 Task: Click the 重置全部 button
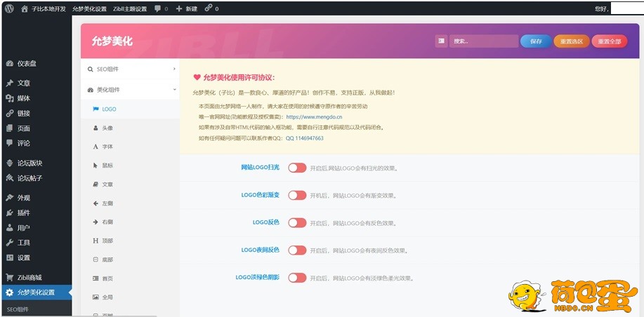[610, 41]
